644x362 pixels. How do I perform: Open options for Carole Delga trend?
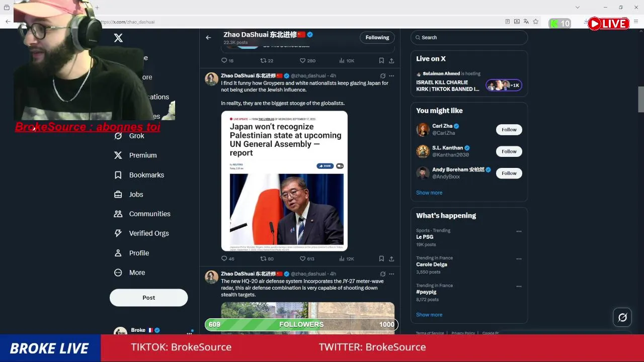click(519, 259)
